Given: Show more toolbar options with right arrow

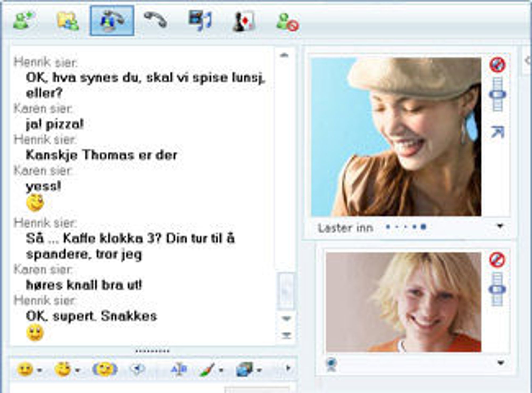Looking at the screenshot, I should (288, 369).
